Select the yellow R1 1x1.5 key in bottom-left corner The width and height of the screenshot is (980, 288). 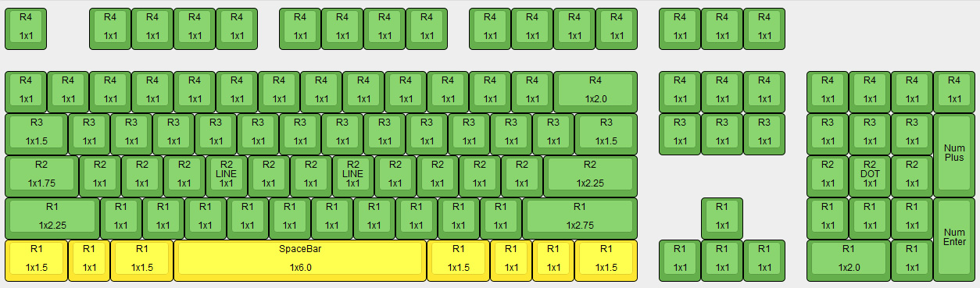pos(37,260)
